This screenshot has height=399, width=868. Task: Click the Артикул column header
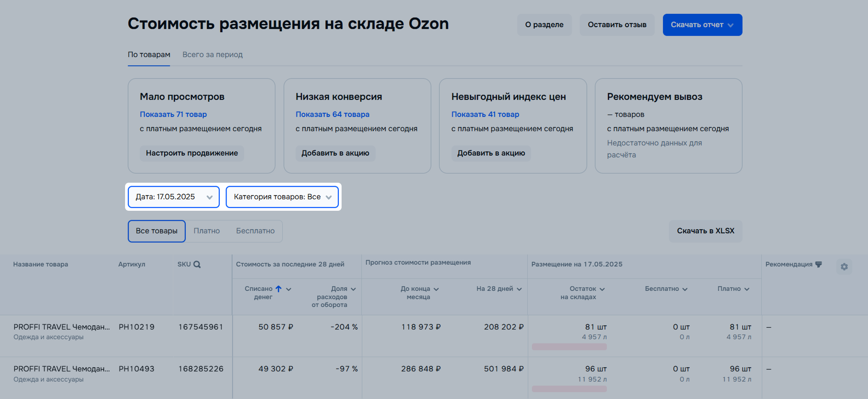(131, 265)
